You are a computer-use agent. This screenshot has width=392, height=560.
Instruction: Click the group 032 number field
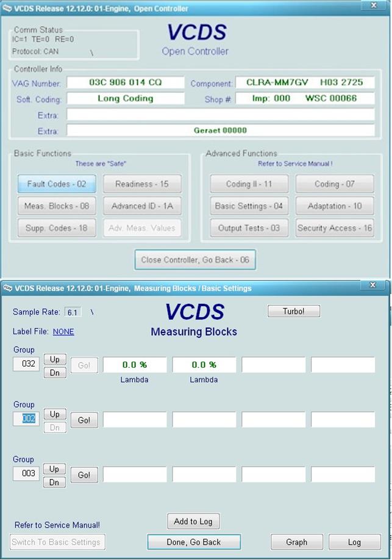[26, 364]
